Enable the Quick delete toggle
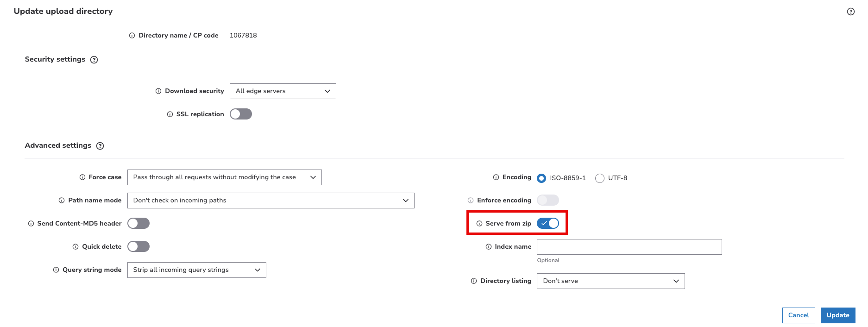 pos(138,246)
